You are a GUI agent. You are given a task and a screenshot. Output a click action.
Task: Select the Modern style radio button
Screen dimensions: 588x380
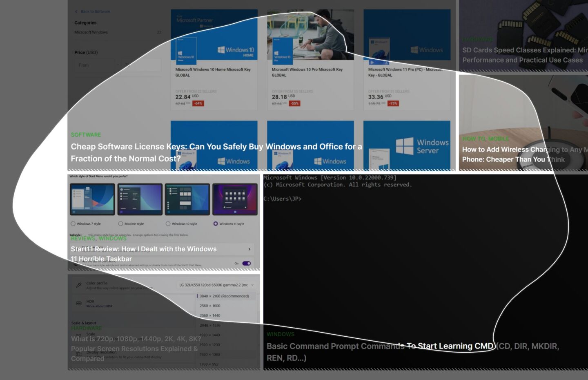(121, 224)
